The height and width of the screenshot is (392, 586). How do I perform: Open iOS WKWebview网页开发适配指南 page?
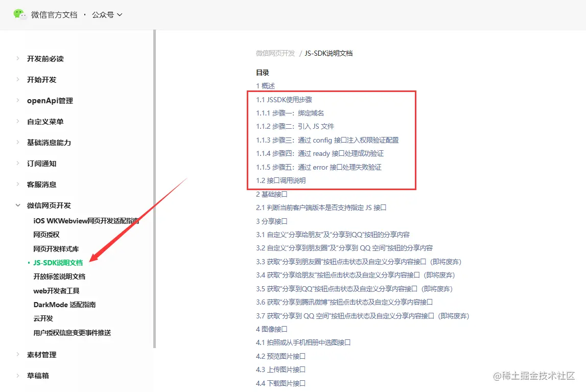click(86, 221)
